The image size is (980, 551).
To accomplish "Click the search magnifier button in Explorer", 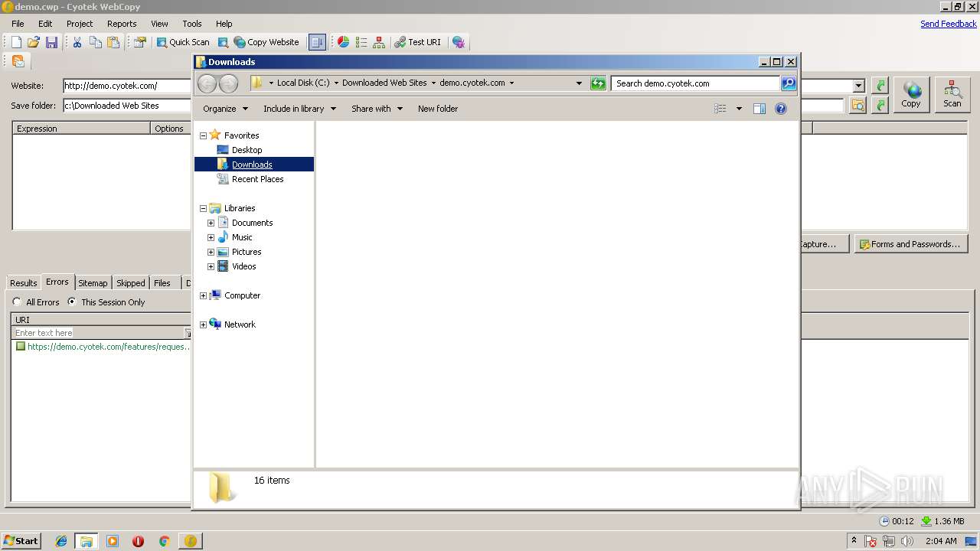I will (789, 83).
